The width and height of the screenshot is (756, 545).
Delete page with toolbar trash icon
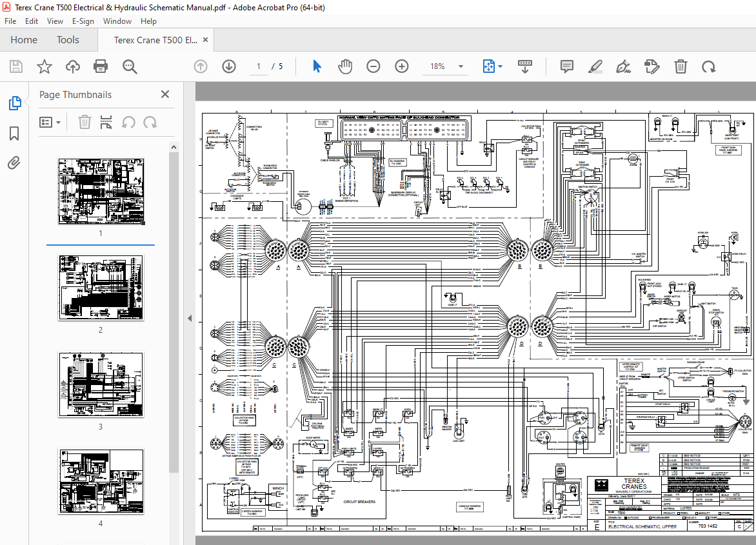click(x=681, y=66)
